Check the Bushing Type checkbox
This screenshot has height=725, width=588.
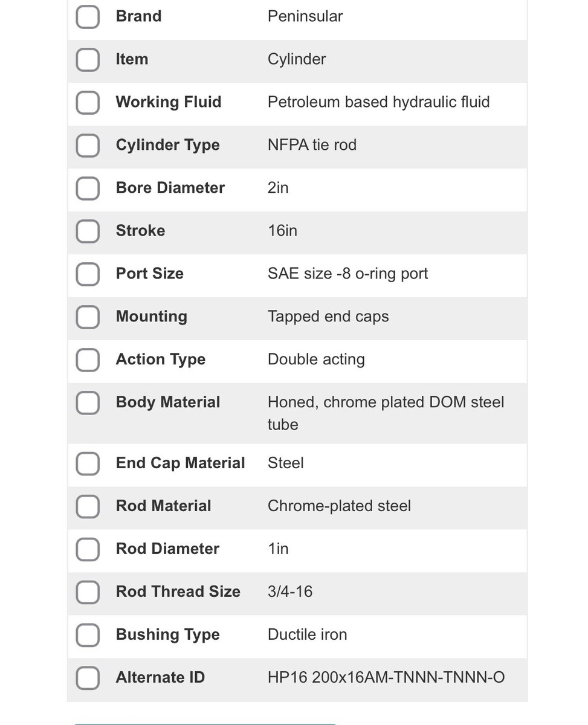[x=88, y=635]
